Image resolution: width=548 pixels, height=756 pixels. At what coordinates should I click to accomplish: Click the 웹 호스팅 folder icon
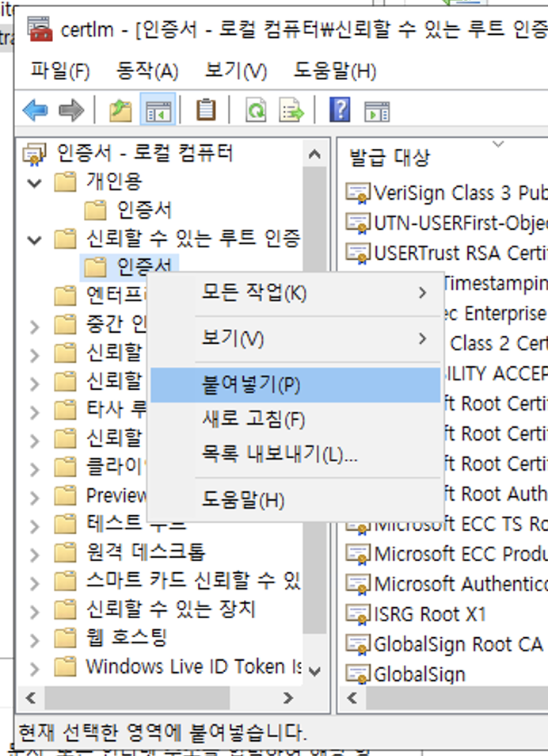(x=65, y=638)
